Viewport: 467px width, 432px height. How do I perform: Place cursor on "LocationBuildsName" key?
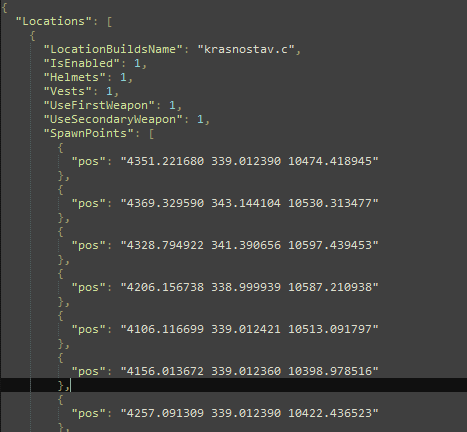pos(113,49)
